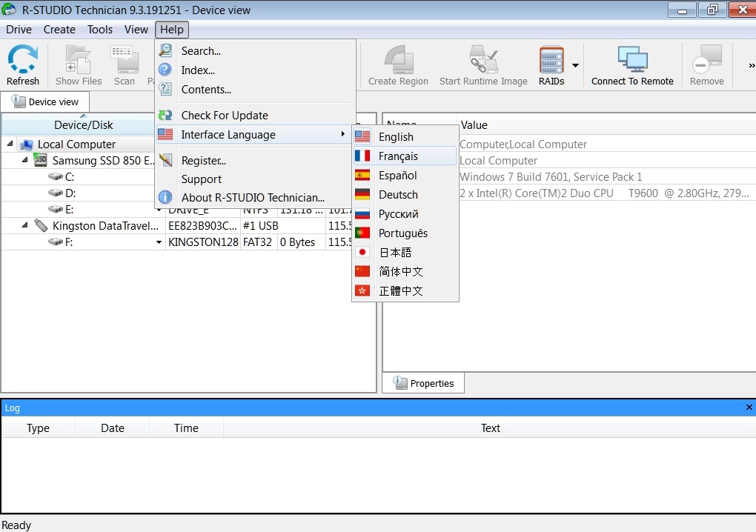Screen dimensions: 756x532
Task: Expand the toolbar overflow chevron
Action: click(751, 65)
